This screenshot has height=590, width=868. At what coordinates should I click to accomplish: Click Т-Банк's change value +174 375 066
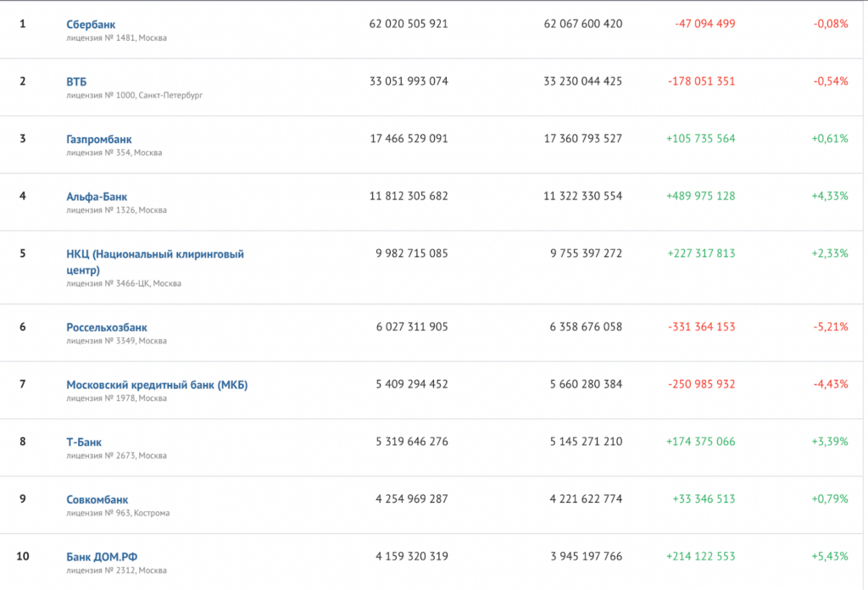point(701,442)
